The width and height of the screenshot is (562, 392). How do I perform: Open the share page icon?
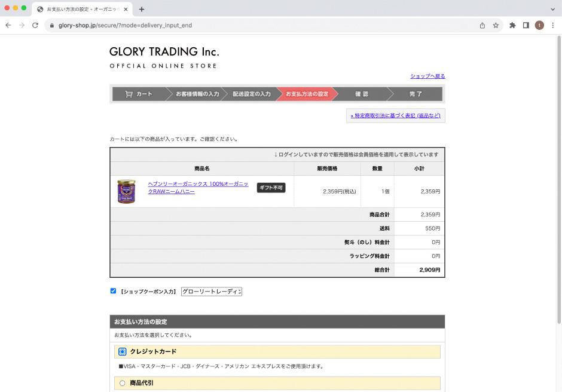click(x=482, y=25)
